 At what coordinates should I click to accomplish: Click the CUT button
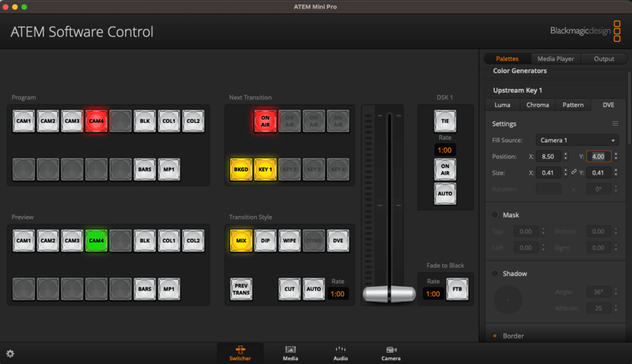click(289, 289)
